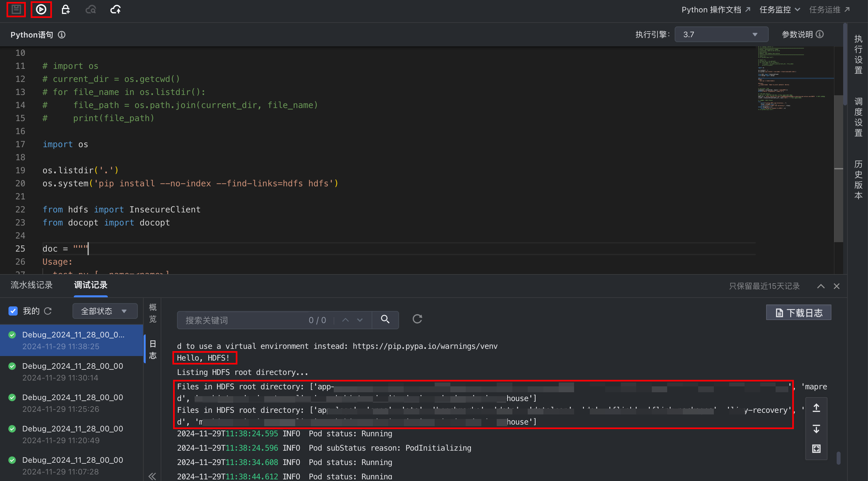Collapse the log panel with up chevron
The height and width of the screenshot is (481, 868).
point(821,286)
